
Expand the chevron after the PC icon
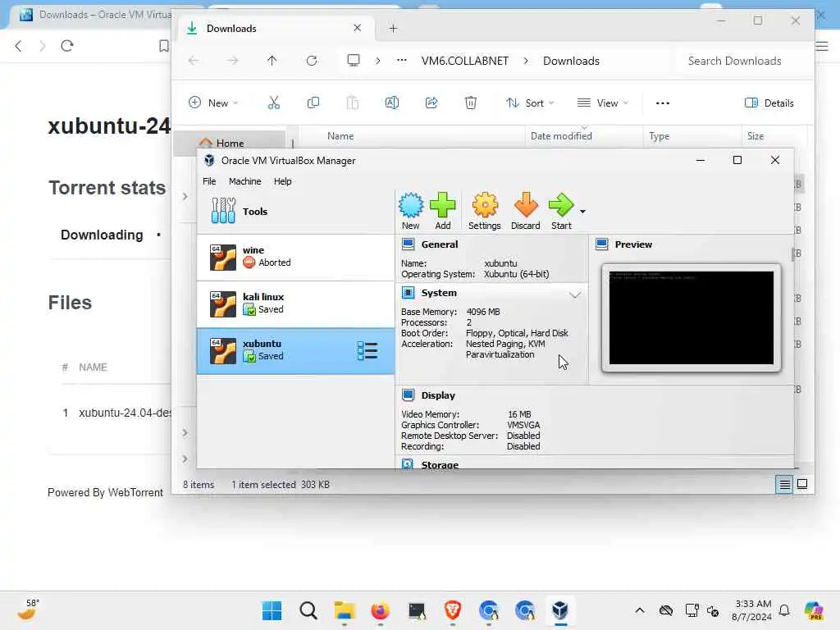pos(377,61)
